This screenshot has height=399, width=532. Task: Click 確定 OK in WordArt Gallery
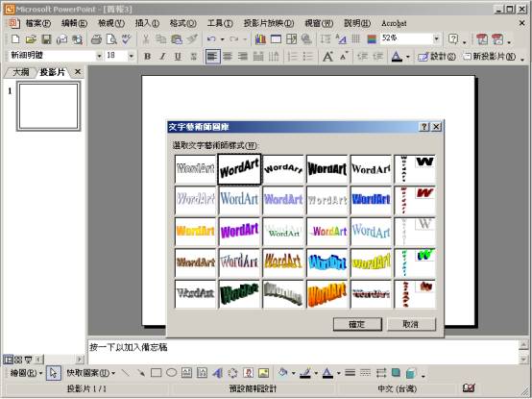tap(357, 324)
